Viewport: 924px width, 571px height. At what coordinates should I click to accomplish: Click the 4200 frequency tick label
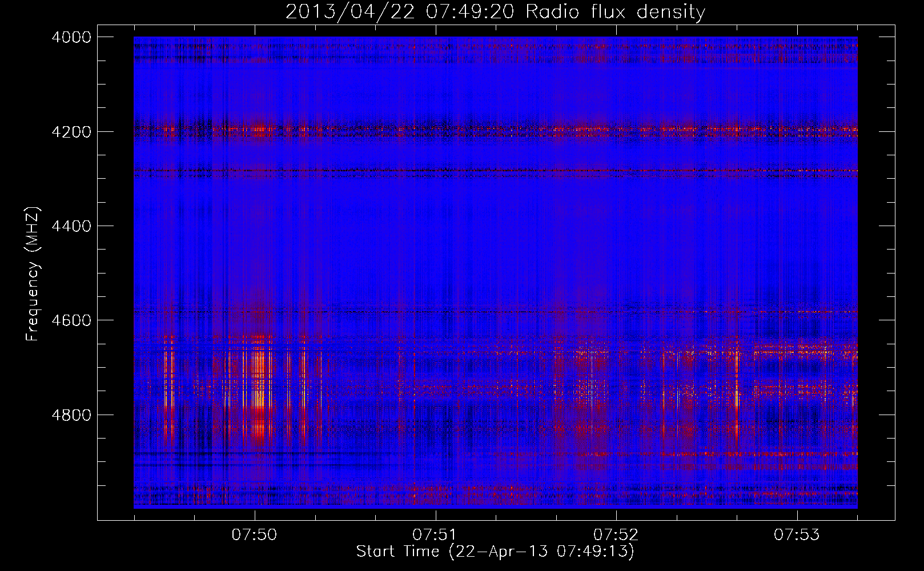click(71, 132)
